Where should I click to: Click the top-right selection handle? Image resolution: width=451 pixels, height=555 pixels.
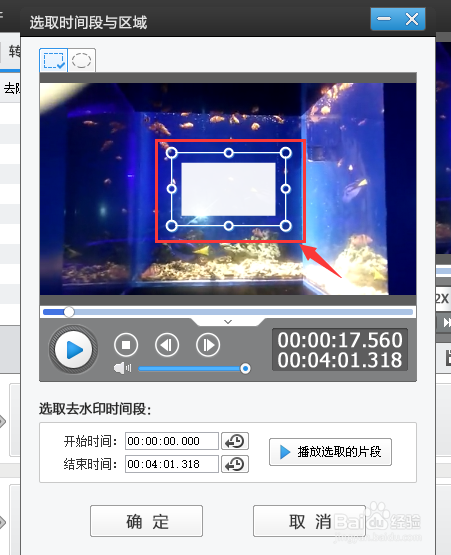[286, 153]
